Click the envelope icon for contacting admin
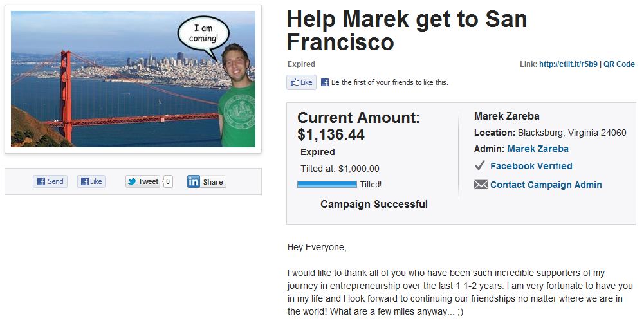 [x=481, y=185]
